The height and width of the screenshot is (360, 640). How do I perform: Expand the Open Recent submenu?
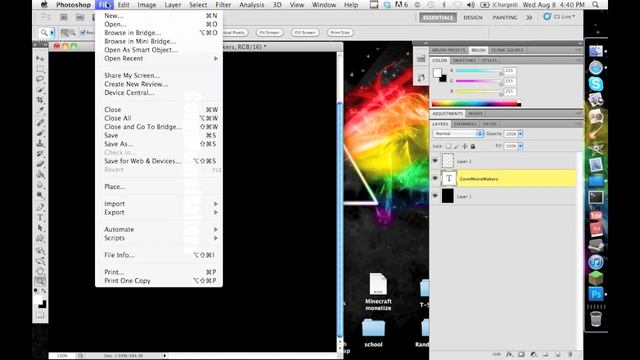pyautogui.click(x=159, y=58)
